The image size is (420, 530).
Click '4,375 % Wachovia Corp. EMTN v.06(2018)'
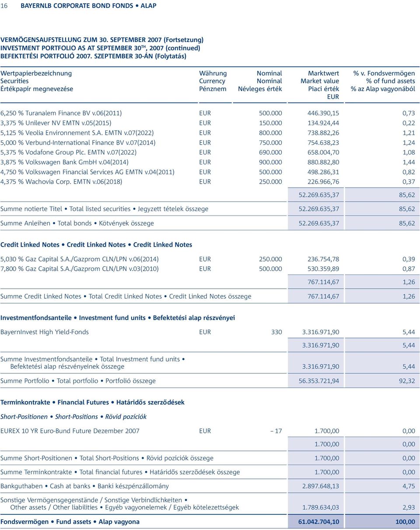[61, 181]
